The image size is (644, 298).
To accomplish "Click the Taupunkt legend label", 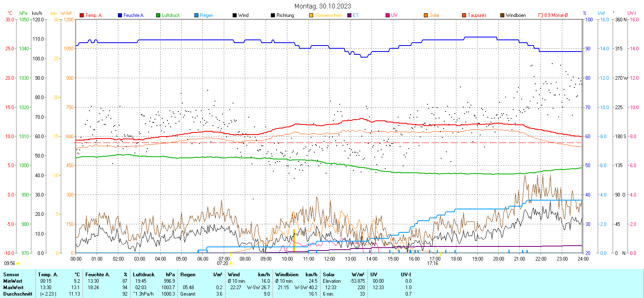I will [477, 15].
